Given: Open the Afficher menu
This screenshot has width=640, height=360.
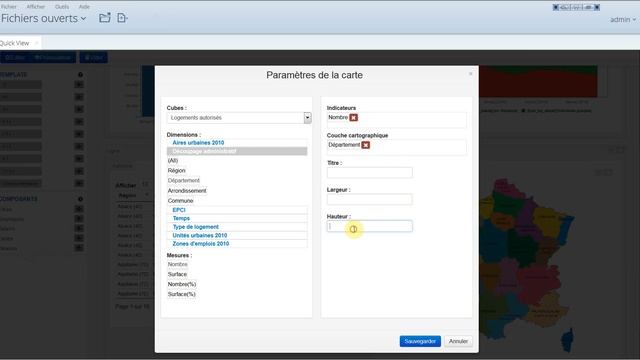Looking at the screenshot, I should pyautogui.click(x=36, y=7).
